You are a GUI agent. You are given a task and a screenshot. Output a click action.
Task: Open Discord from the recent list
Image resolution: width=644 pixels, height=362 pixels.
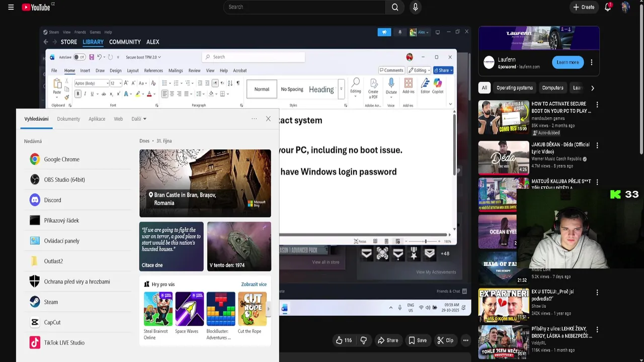(x=77, y=200)
